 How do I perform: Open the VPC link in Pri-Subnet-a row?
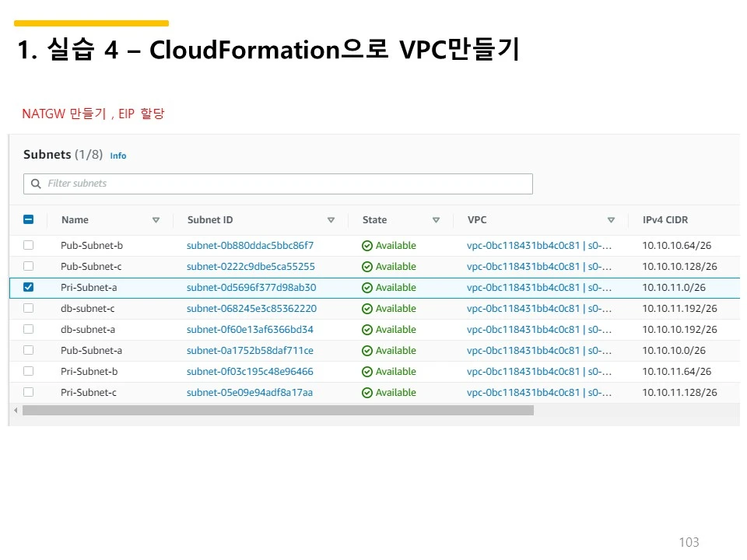click(x=538, y=288)
